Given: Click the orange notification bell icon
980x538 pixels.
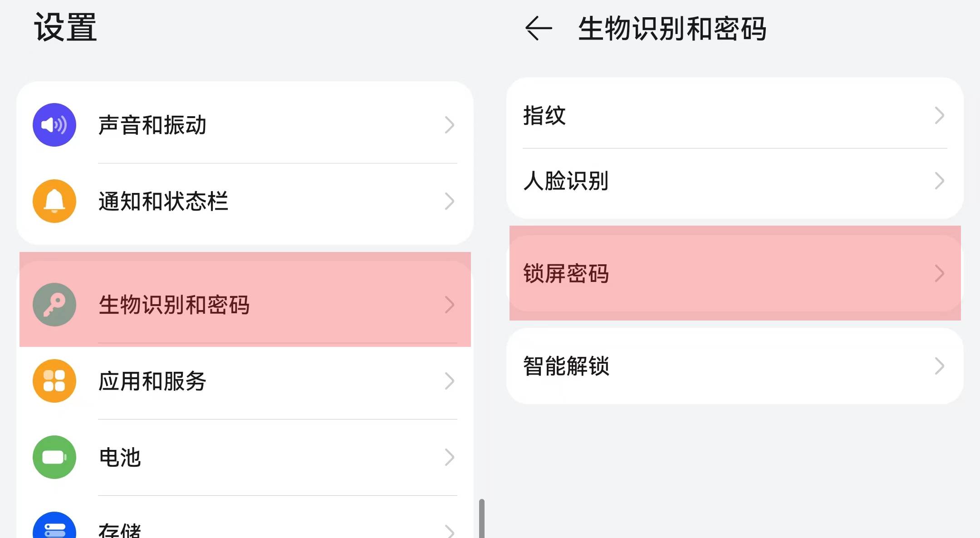Looking at the screenshot, I should [x=54, y=201].
